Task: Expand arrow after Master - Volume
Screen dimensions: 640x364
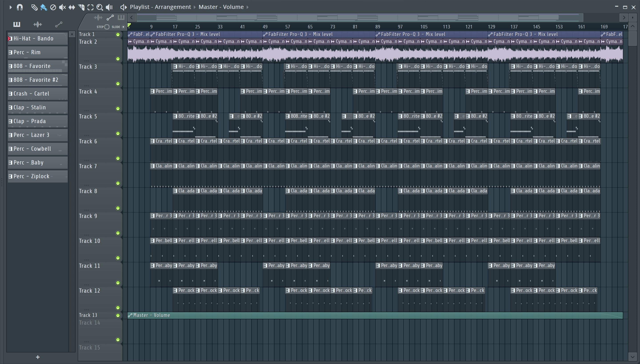Action: 248,7
